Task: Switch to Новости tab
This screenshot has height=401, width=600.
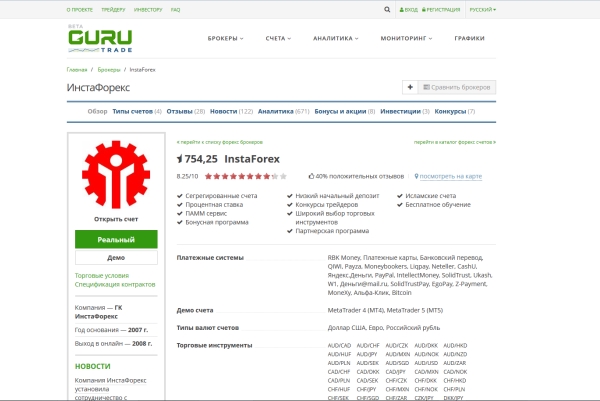Action: pyautogui.click(x=231, y=111)
